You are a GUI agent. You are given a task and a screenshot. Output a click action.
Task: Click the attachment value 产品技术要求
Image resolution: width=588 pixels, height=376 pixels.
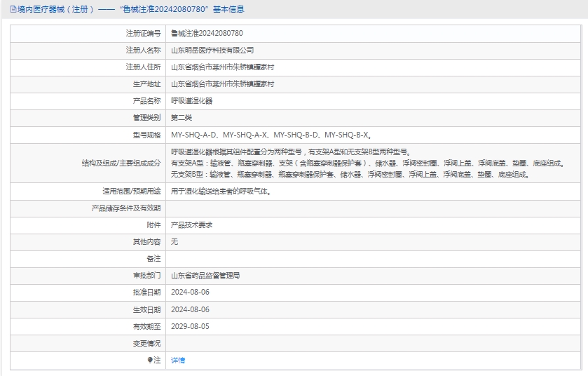point(191,224)
